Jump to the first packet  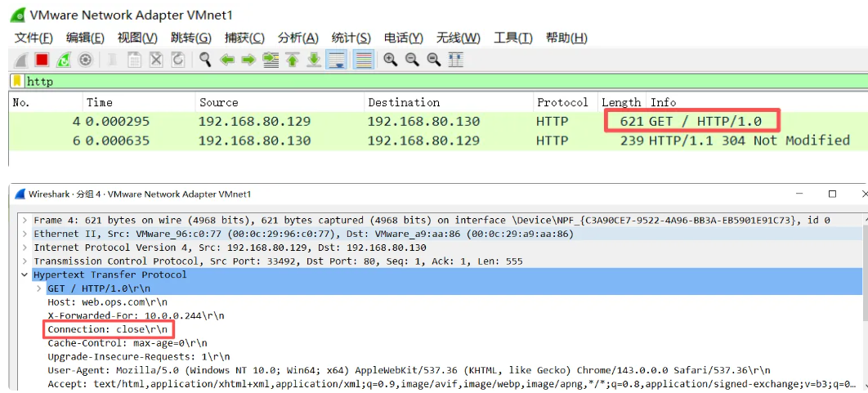tap(293, 60)
